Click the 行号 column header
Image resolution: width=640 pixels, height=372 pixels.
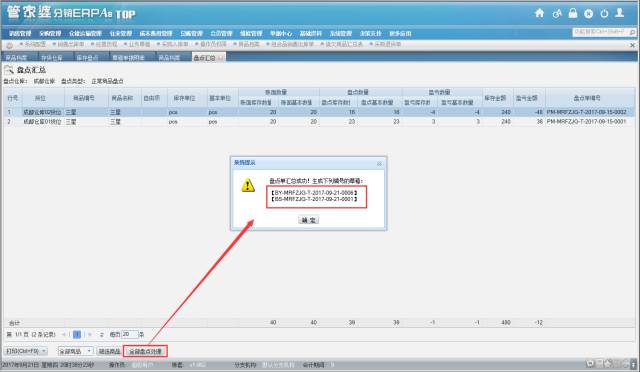tap(13, 98)
